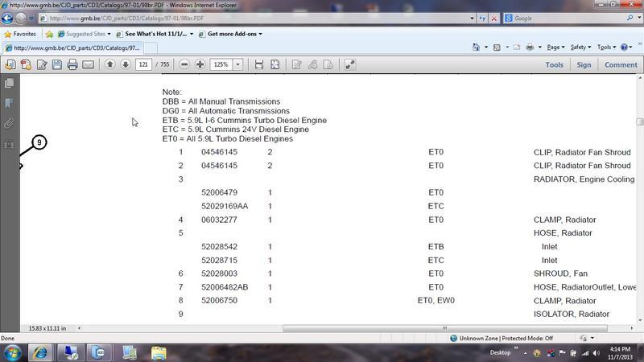Open the zoom level dropdown arrow
The width and height of the screenshot is (644, 362).
coord(237,64)
